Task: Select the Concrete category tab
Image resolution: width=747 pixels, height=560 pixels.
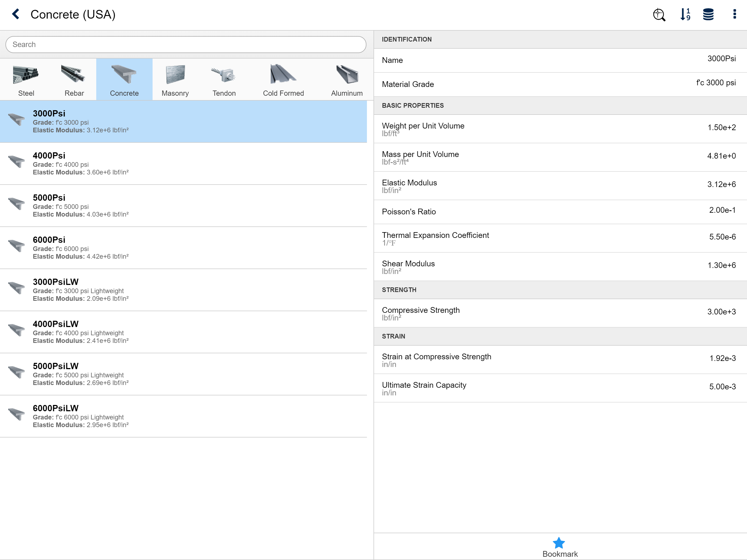Action: click(124, 80)
